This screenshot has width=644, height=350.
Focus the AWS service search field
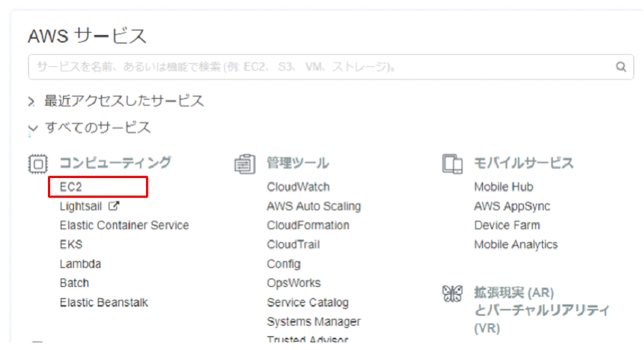[331, 67]
